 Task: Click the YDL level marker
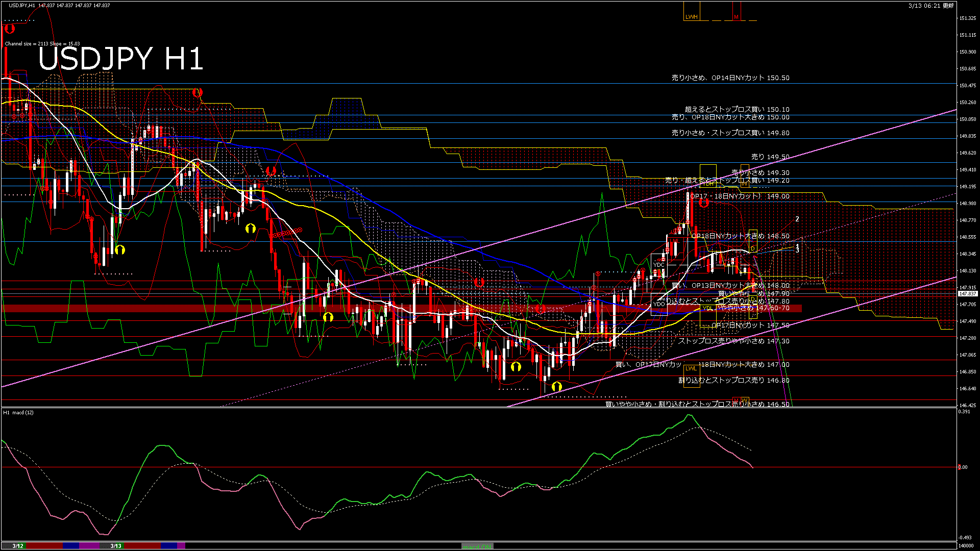(707, 308)
